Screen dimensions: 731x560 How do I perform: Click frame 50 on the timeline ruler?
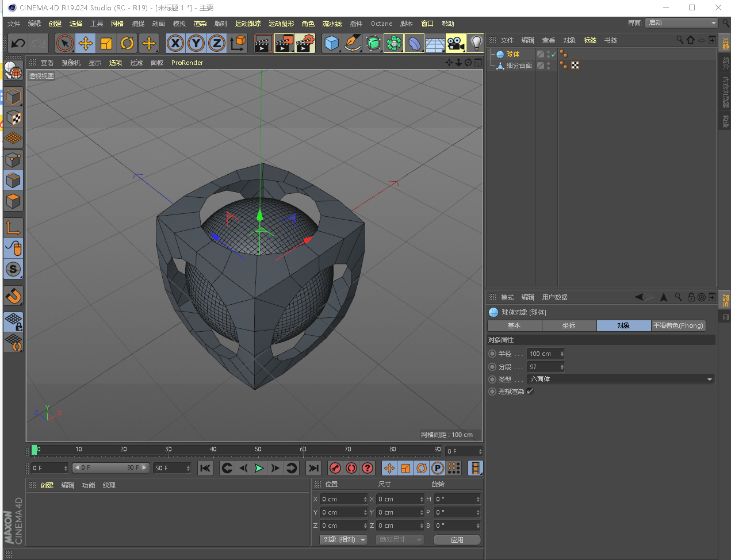pos(258,450)
